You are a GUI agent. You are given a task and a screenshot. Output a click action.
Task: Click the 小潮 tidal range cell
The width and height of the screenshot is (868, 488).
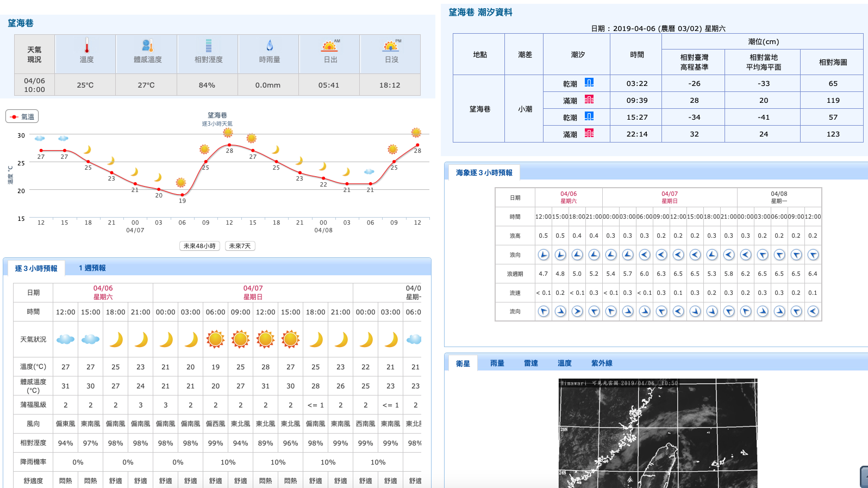(x=524, y=109)
